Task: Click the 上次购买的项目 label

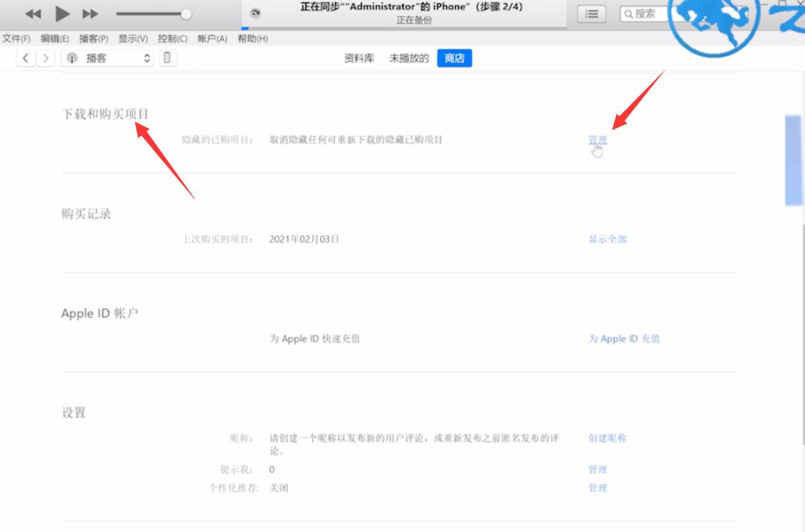Action: click(x=217, y=239)
